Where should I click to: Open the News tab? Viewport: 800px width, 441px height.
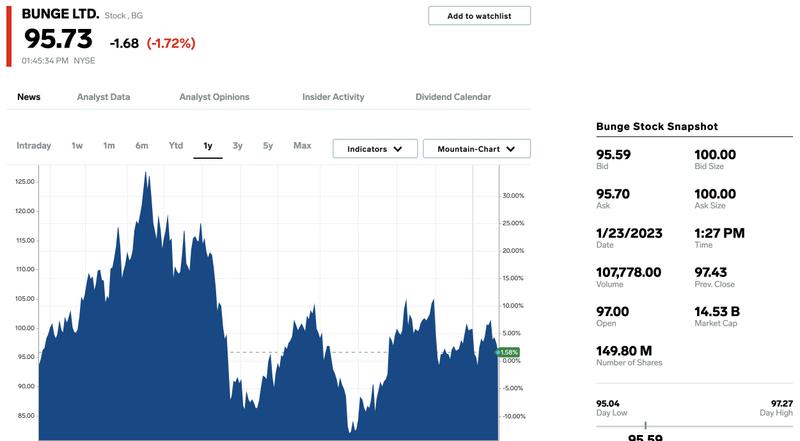[29, 97]
